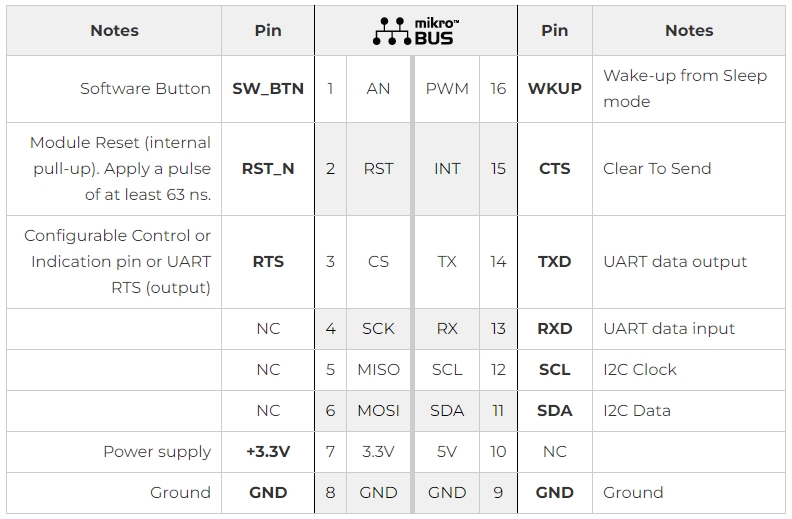The width and height of the screenshot is (792, 519).
Task: Click the MISO mikroBUS cell
Action: [x=378, y=369]
